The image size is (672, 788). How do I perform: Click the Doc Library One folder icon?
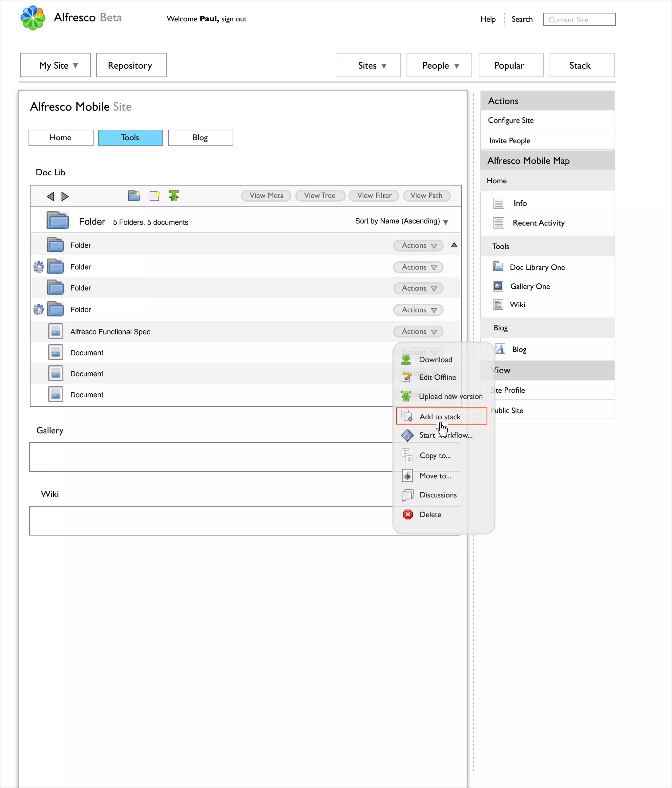[498, 267]
